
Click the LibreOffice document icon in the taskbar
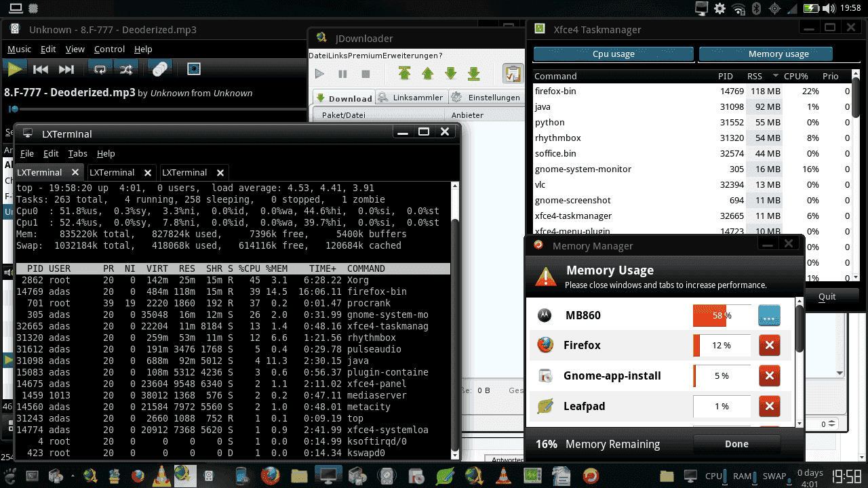(561, 476)
